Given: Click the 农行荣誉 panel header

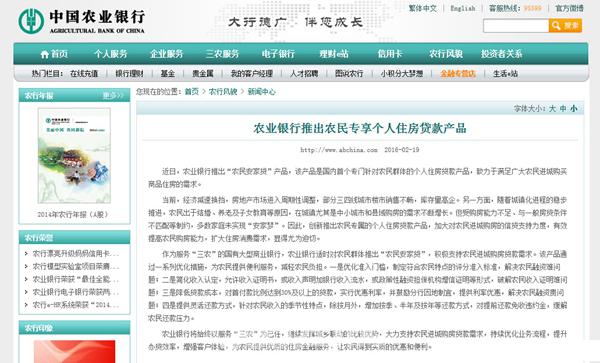Looking at the screenshot, I should (74, 238).
